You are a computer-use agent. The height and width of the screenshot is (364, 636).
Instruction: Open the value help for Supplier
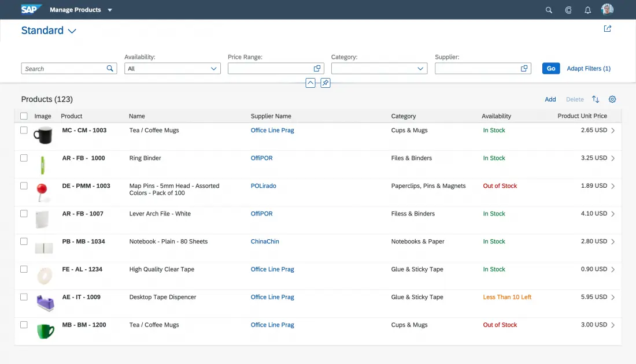pyautogui.click(x=524, y=68)
